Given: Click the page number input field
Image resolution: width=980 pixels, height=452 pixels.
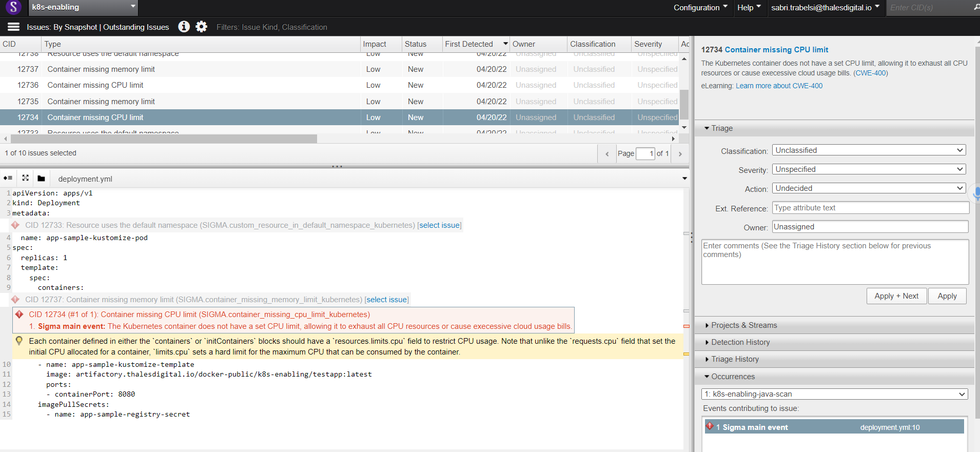Looking at the screenshot, I should [645, 153].
